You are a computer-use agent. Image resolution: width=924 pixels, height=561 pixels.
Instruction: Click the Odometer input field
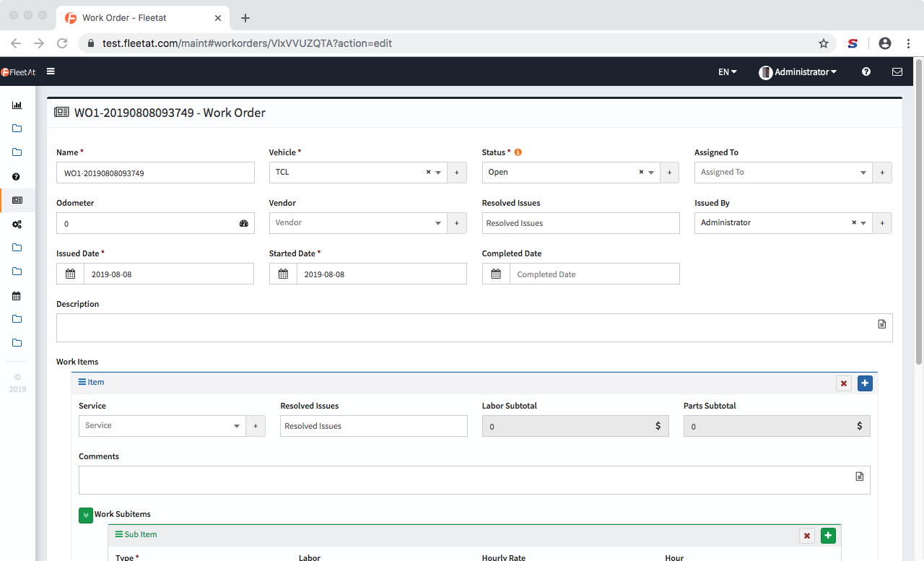155,223
